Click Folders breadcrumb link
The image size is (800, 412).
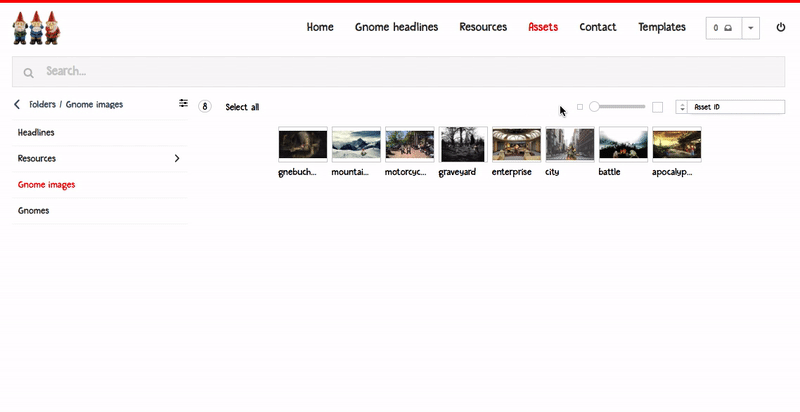pyautogui.click(x=42, y=105)
